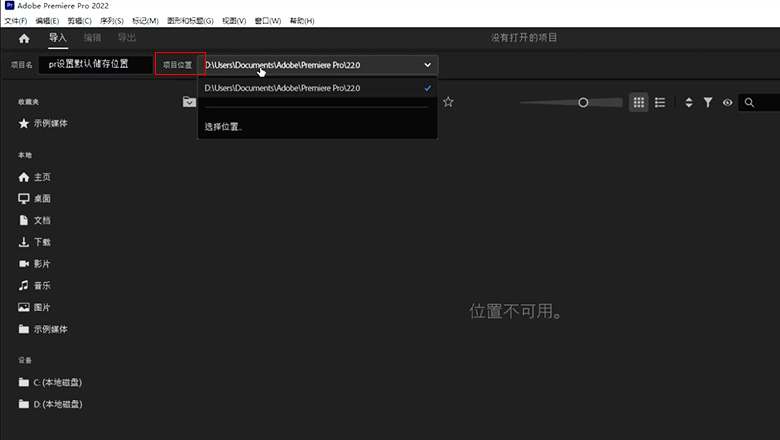Go to the Home screen icon
780x440 pixels.
[x=24, y=38]
